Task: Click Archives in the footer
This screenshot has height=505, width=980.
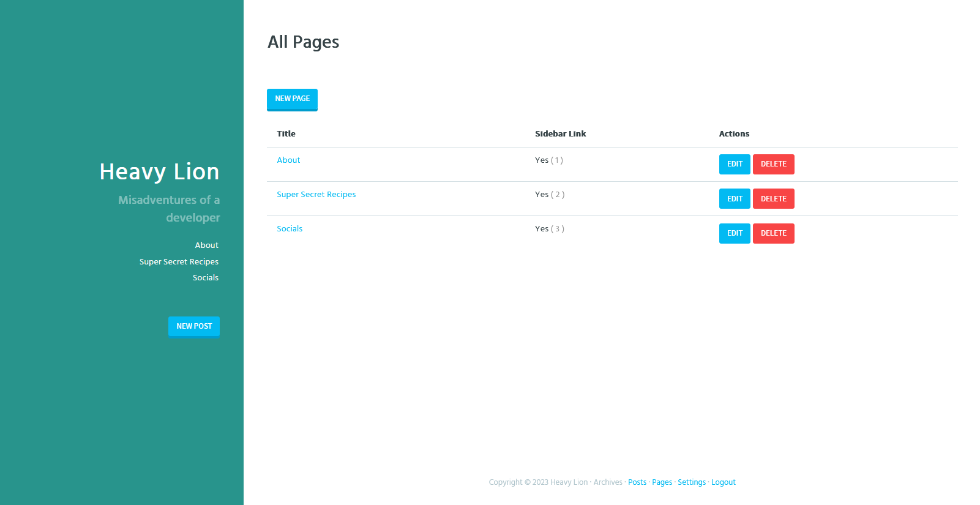Action: pyautogui.click(x=607, y=482)
